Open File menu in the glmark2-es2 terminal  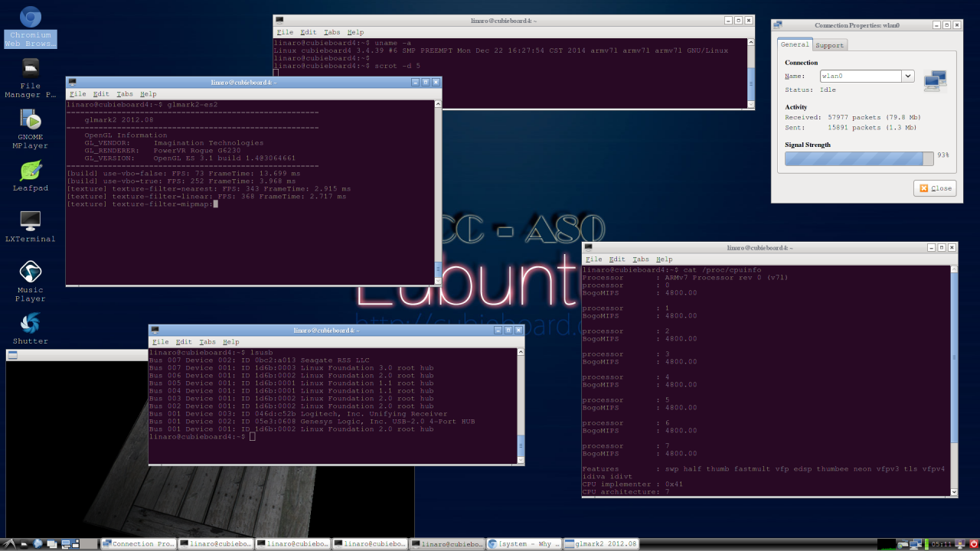[x=77, y=94]
